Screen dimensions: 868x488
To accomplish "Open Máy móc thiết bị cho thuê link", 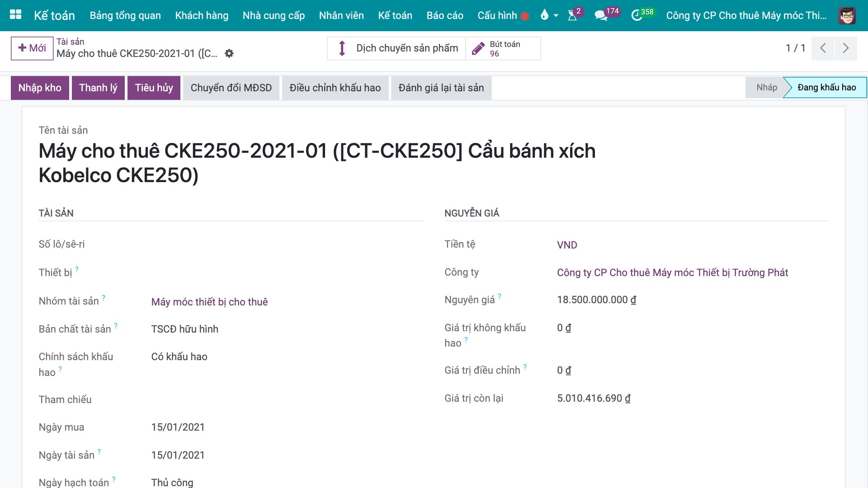I will [209, 302].
